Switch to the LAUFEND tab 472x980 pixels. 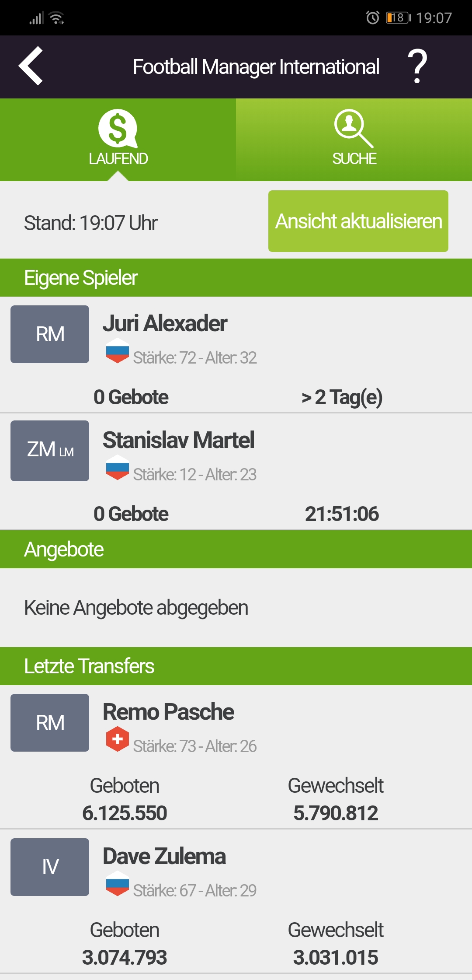[x=118, y=140]
